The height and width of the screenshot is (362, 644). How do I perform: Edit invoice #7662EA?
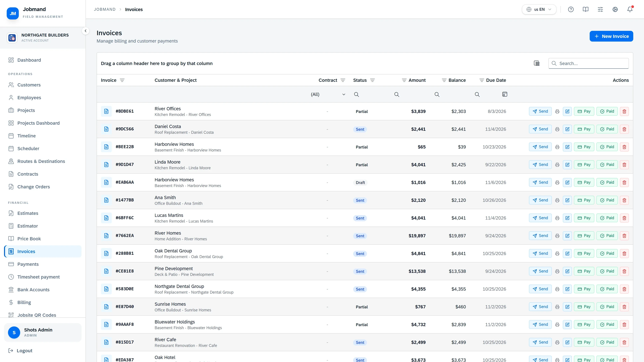point(567,236)
